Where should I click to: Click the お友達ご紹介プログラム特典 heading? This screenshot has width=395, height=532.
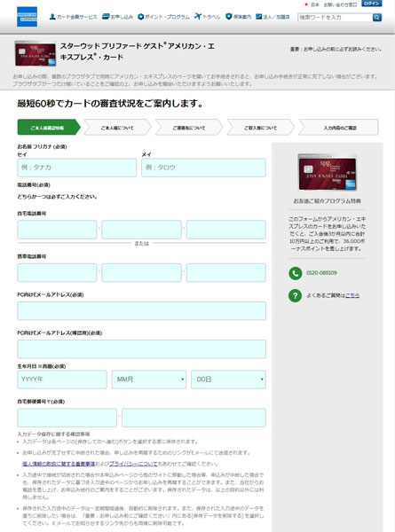pyautogui.click(x=327, y=201)
